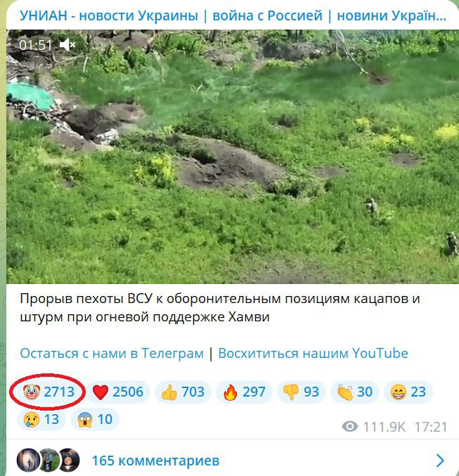This screenshot has height=476, width=459.
Task: Add a red heart reaction
Action: [118, 392]
